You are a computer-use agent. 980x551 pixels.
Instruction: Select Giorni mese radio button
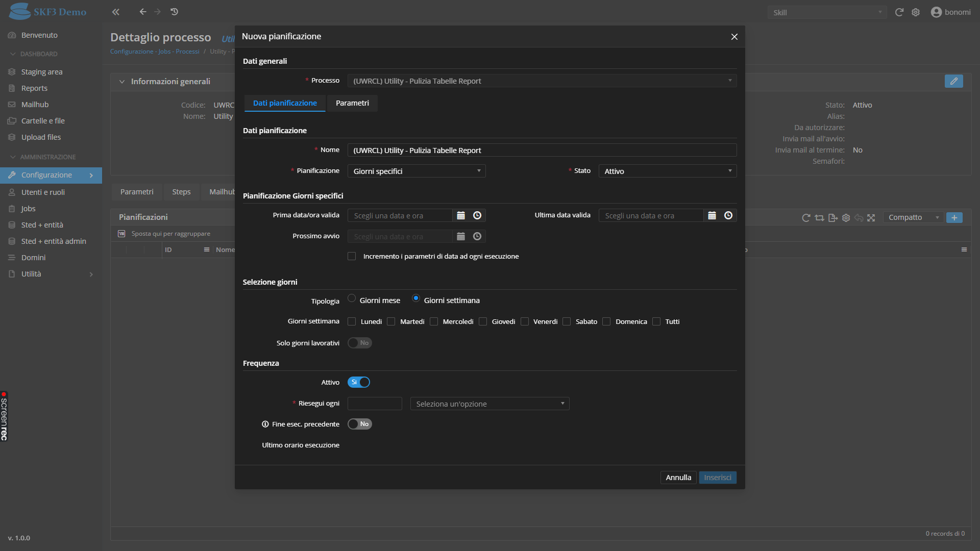[x=352, y=298]
